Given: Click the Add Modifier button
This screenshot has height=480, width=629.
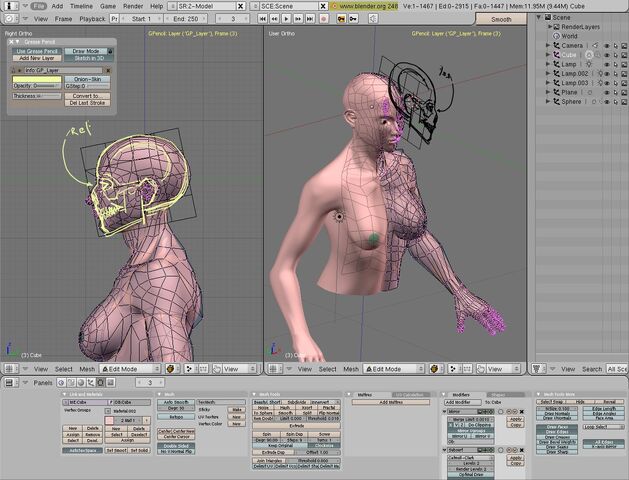Looking at the screenshot, I should point(463,402).
